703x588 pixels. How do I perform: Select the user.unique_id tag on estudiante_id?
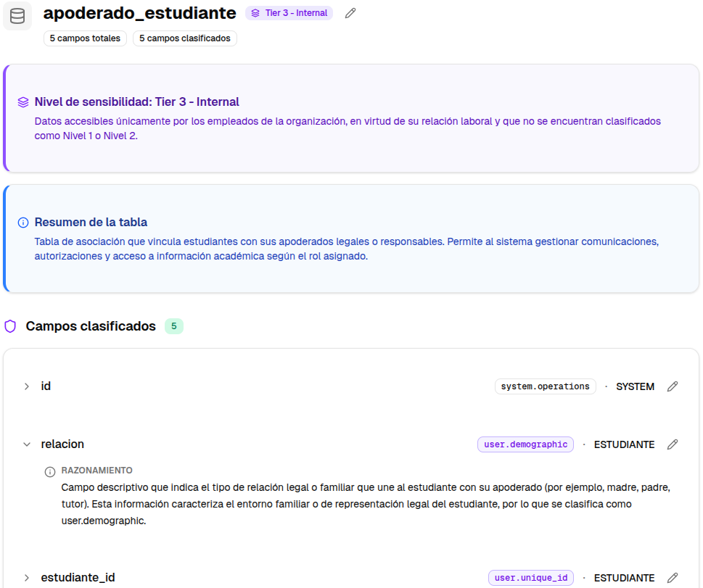pyautogui.click(x=530, y=577)
